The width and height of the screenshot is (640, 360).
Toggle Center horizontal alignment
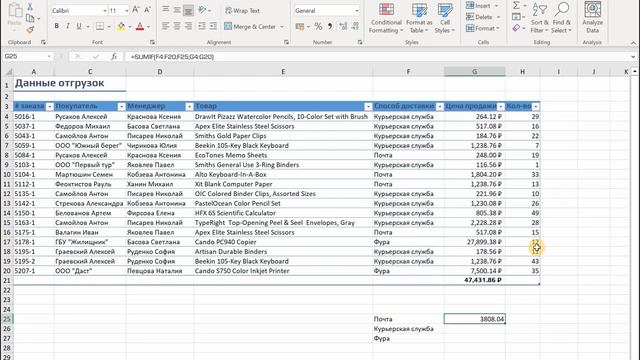click(x=177, y=26)
